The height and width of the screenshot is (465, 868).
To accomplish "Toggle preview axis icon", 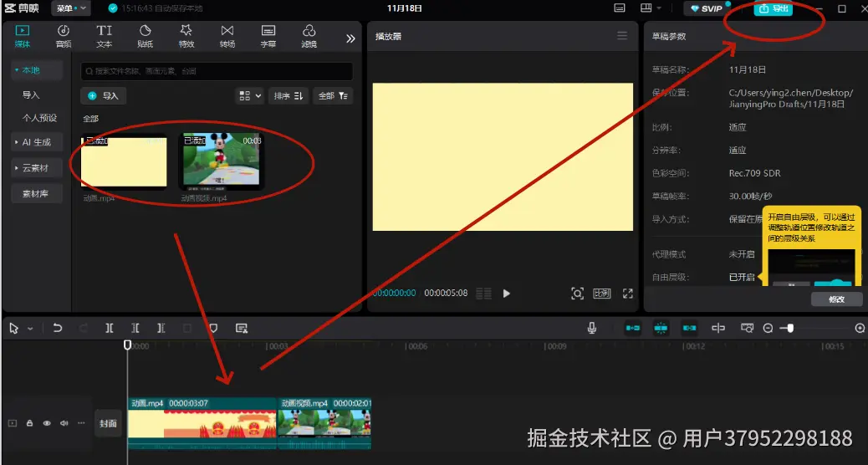I will coord(718,329).
